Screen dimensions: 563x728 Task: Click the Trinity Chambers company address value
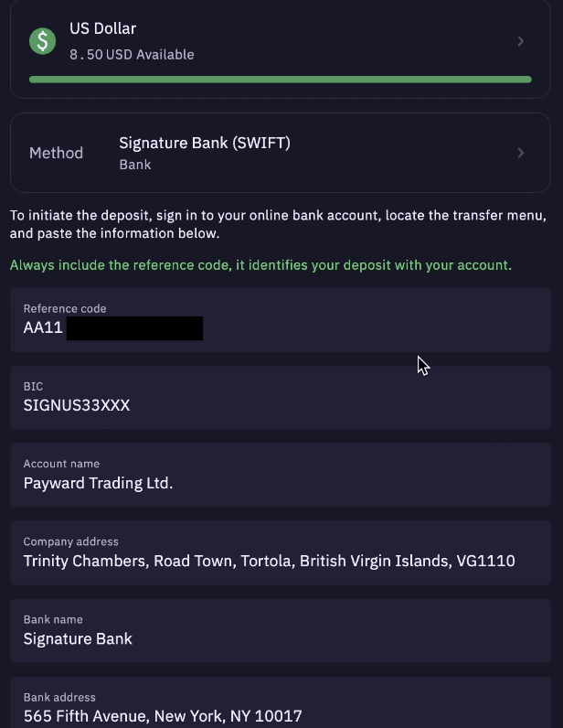[x=269, y=560]
